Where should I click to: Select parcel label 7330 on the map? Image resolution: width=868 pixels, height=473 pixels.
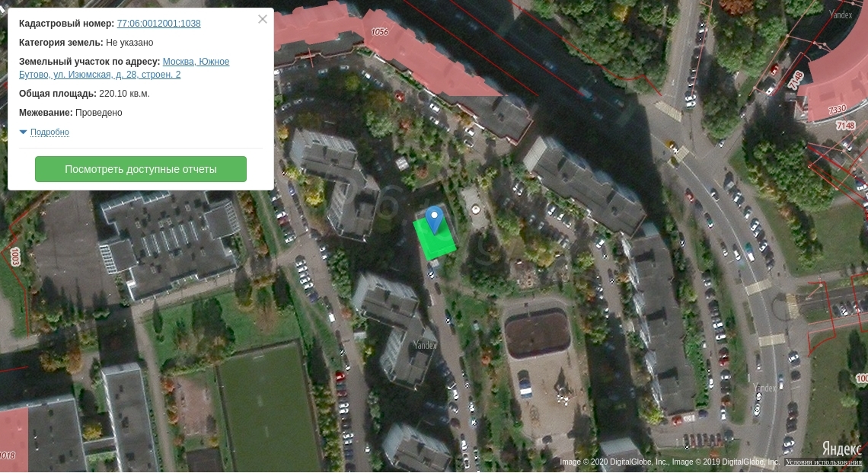click(837, 110)
